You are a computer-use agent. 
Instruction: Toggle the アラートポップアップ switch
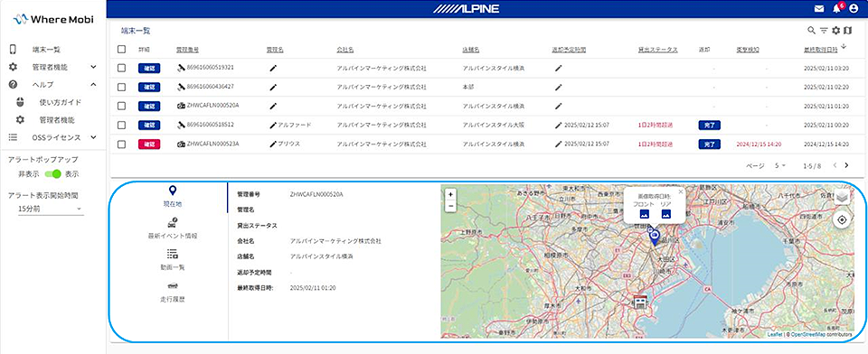coord(53,173)
